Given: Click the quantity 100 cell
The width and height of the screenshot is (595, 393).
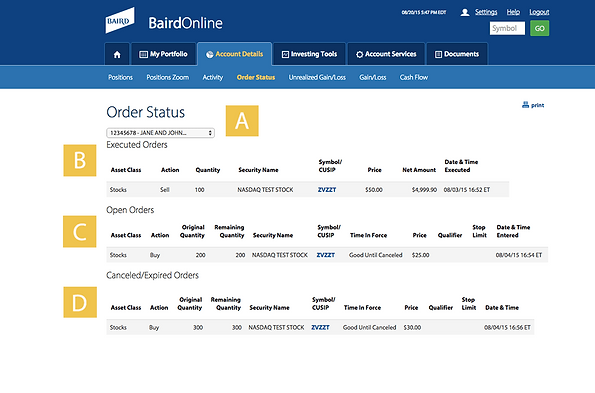Looking at the screenshot, I should [x=200, y=190].
